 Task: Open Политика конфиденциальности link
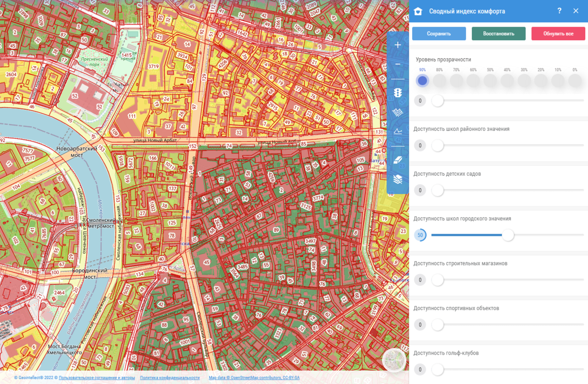coord(170,378)
